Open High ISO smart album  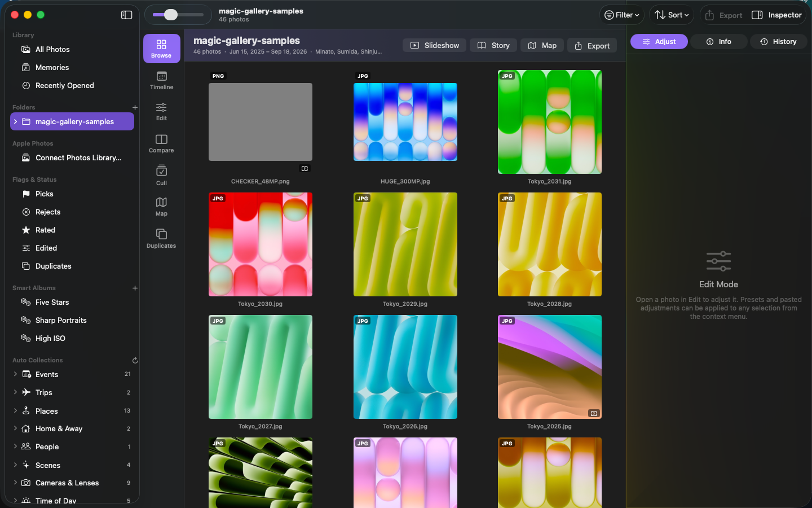point(72,339)
